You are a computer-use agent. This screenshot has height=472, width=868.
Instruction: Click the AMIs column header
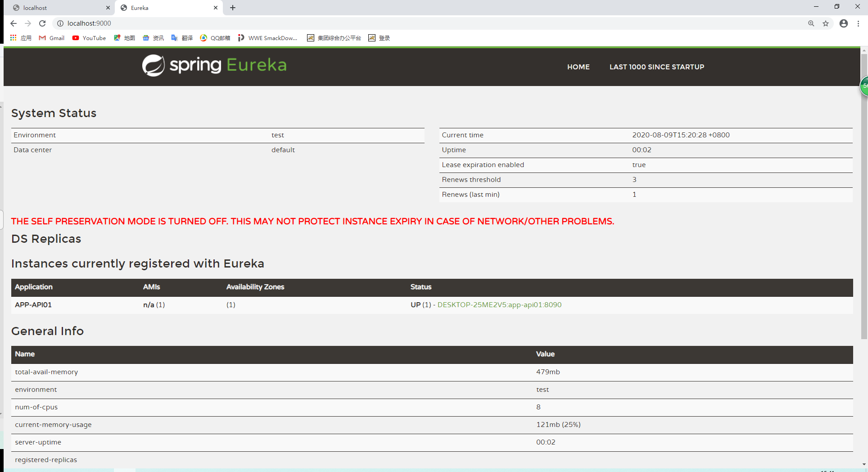pos(152,287)
